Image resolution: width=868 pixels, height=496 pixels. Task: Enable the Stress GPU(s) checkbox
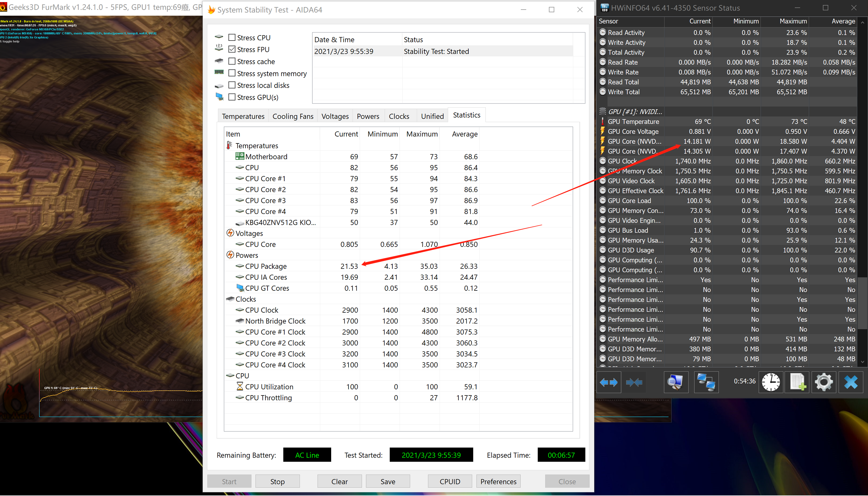pos(232,97)
